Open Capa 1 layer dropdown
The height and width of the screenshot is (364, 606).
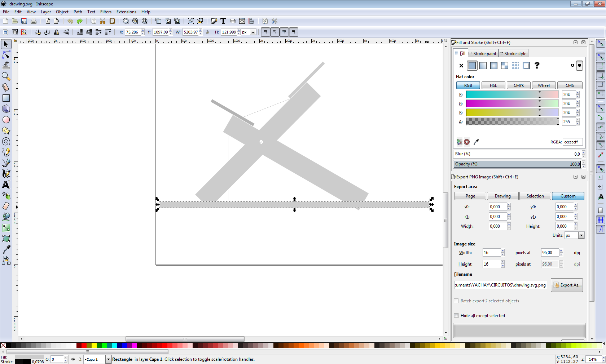(108, 359)
